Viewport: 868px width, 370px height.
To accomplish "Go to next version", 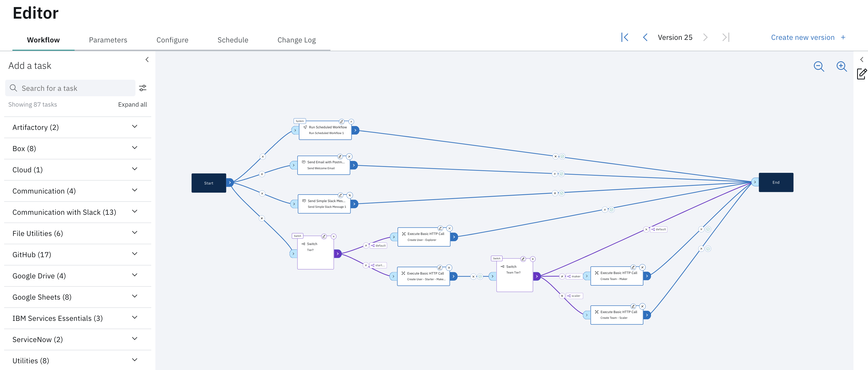I will click(705, 37).
